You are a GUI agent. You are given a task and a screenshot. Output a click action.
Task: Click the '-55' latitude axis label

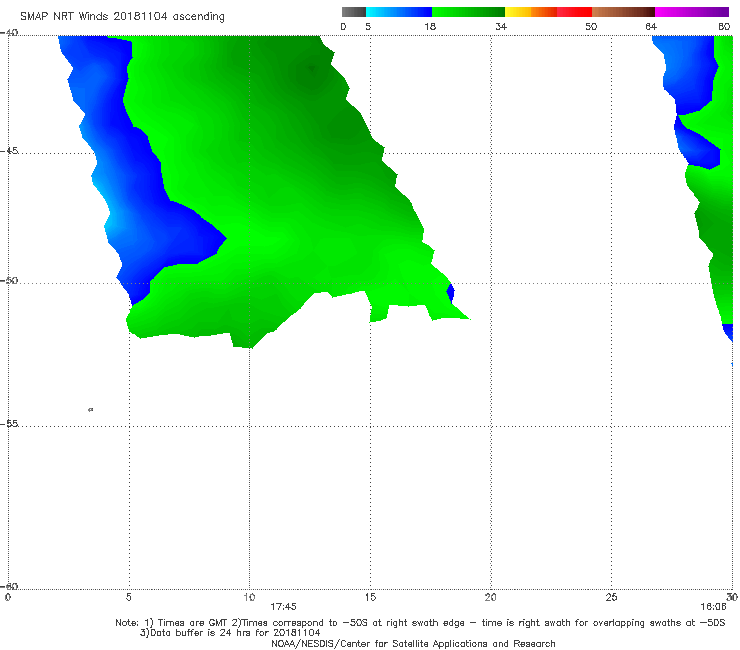click(9, 424)
